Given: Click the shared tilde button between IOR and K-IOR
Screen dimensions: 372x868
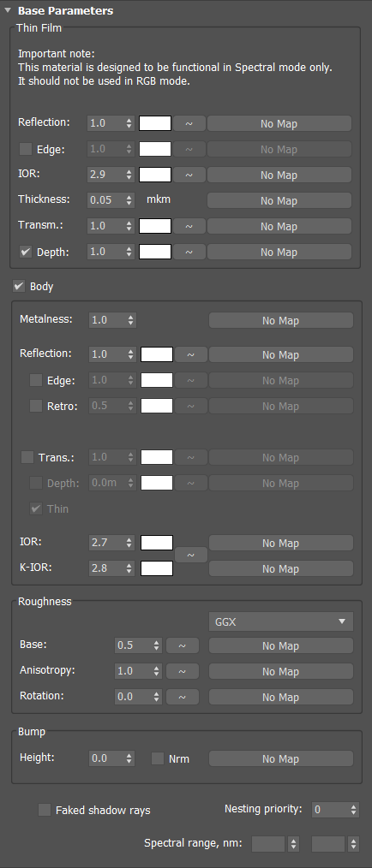Looking at the screenshot, I should pos(190,556).
